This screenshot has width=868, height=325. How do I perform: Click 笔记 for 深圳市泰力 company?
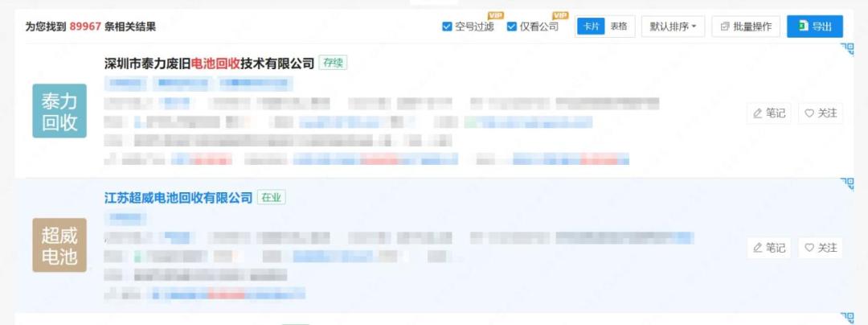(769, 113)
